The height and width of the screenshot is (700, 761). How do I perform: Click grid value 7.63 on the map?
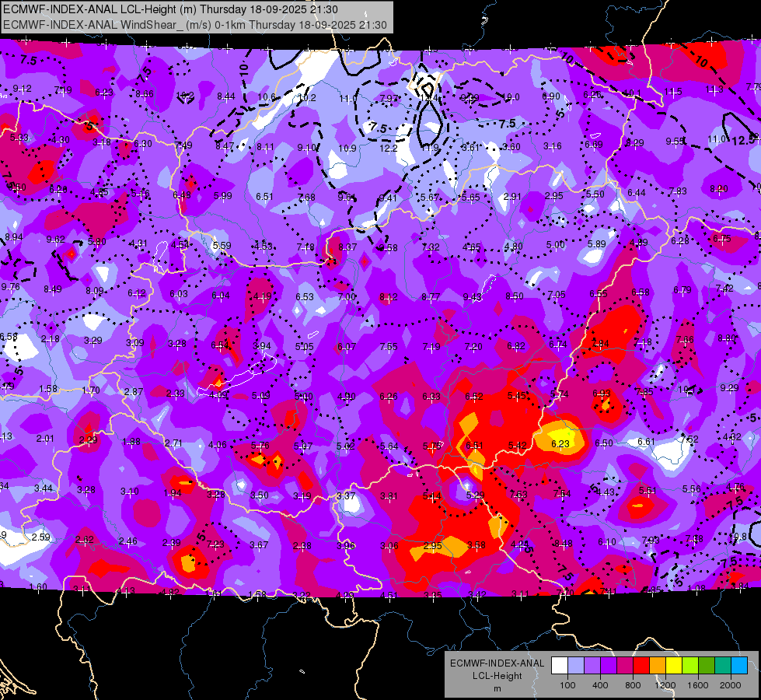(518, 494)
